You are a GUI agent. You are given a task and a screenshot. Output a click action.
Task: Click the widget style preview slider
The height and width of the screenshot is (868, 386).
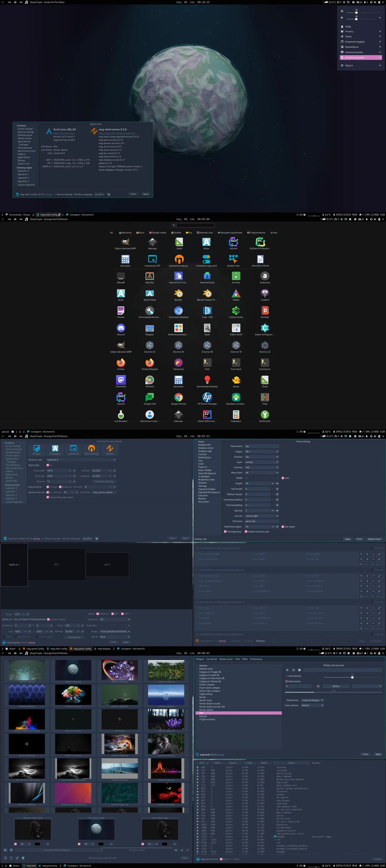coord(352,677)
